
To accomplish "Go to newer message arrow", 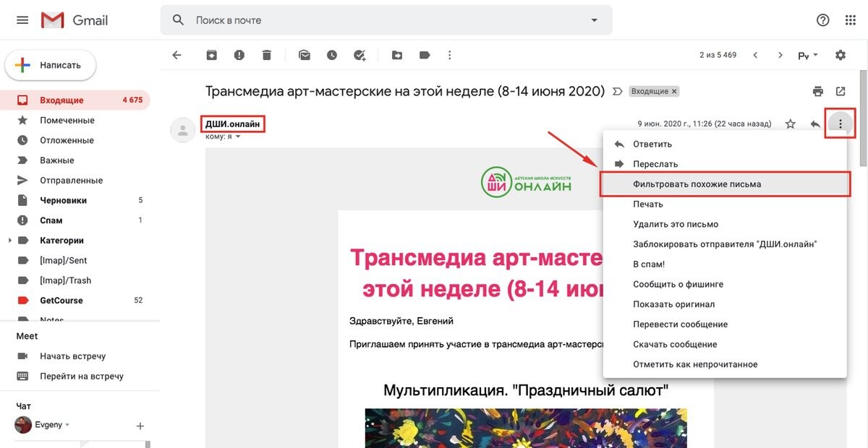I will click(x=755, y=55).
